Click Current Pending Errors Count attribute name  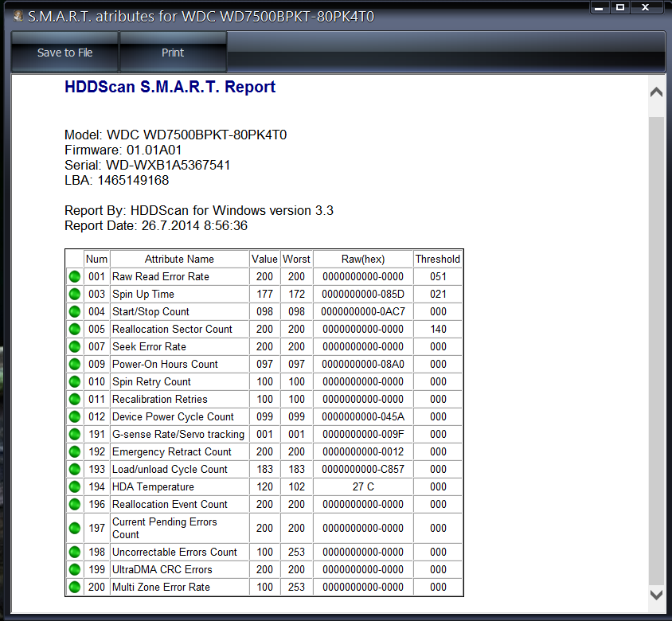[165, 528]
